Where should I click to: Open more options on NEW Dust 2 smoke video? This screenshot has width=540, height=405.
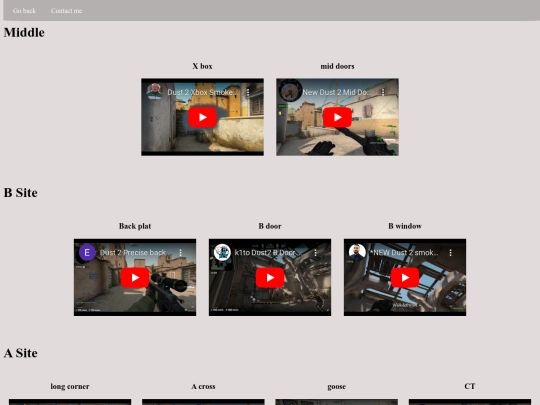(450, 252)
